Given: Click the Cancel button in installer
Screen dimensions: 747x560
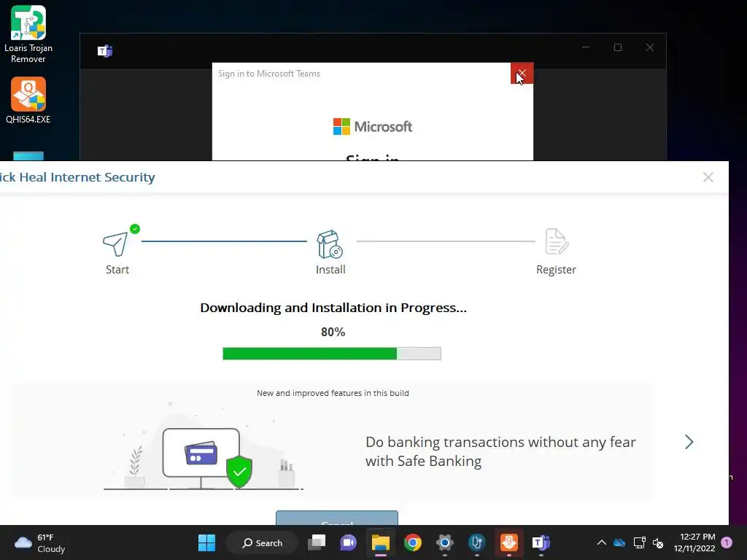Looking at the screenshot, I should [x=337, y=518].
